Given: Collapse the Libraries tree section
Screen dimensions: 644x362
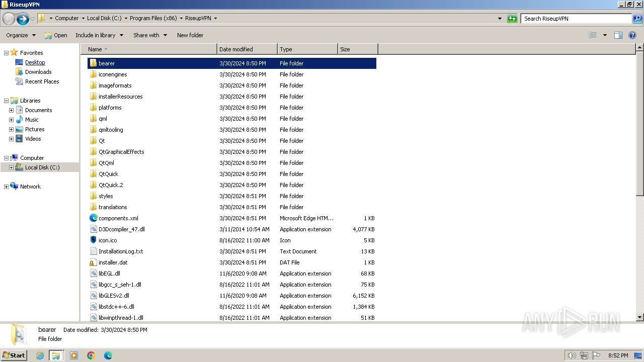Looking at the screenshot, I should 6,101.
